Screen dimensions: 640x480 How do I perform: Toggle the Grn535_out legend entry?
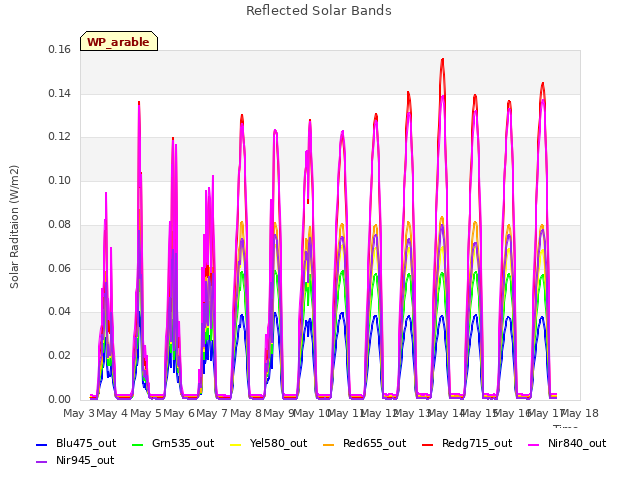[x=173, y=443]
